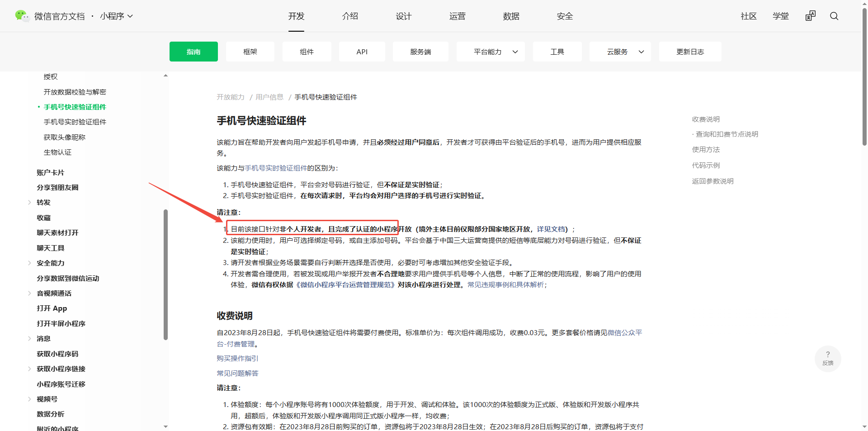The width and height of the screenshot is (868, 431).
Task: Open the search magnifier icon
Action: coord(834,16)
